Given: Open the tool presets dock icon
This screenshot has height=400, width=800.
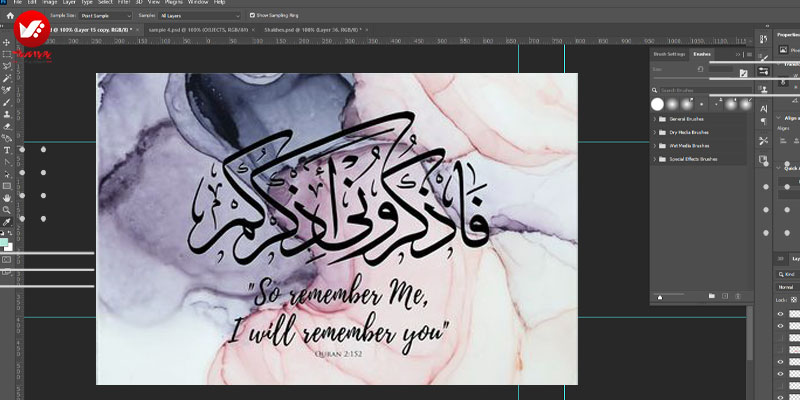Looking at the screenshot, I should tap(763, 140).
